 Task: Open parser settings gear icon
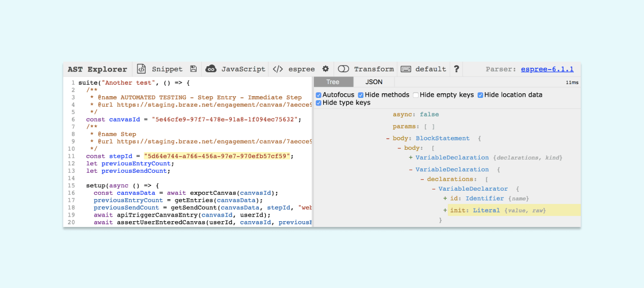pyautogui.click(x=325, y=69)
